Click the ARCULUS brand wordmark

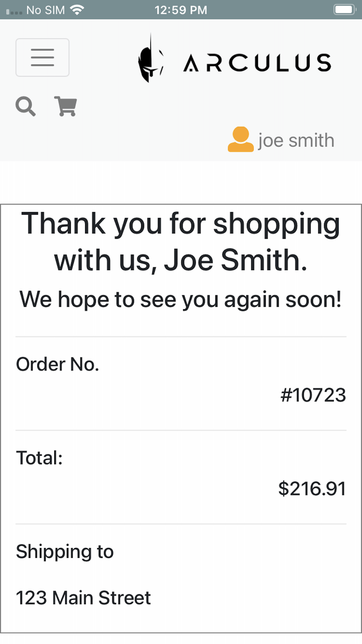coord(257,63)
